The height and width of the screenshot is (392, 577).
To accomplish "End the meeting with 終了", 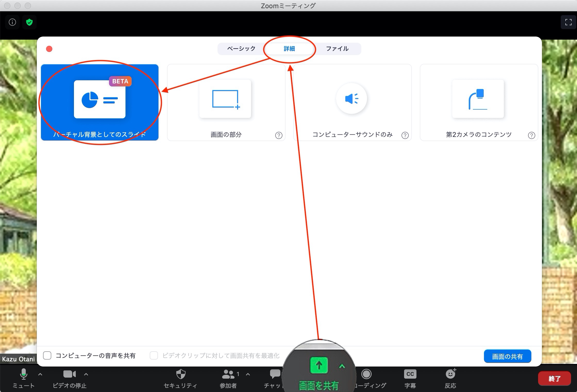I will click(x=555, y=378).
